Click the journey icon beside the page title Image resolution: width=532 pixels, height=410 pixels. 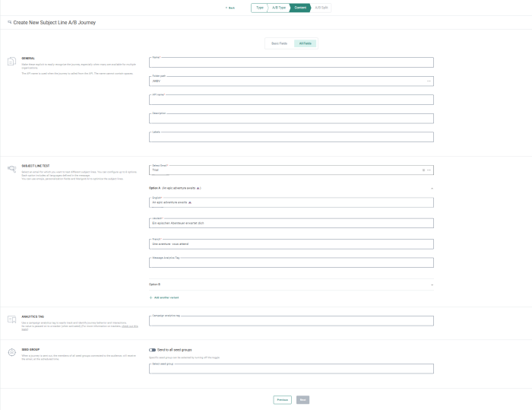click(9, 23)
